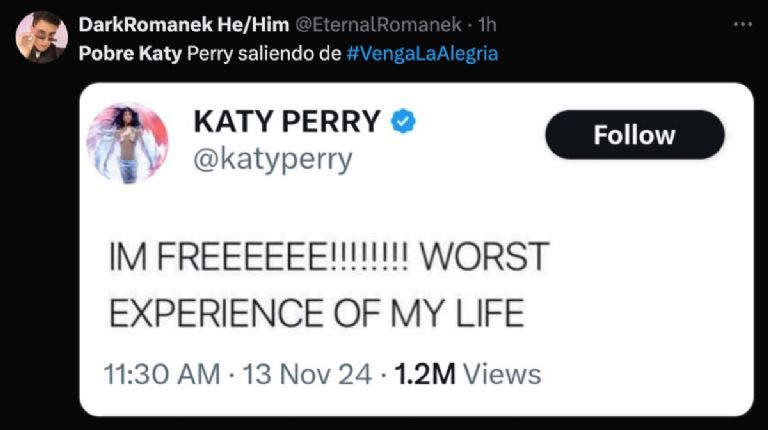Screen dimensions: 768x430
Task: Click Katy Perry's profile picture
Action: (x=127, y=143)
